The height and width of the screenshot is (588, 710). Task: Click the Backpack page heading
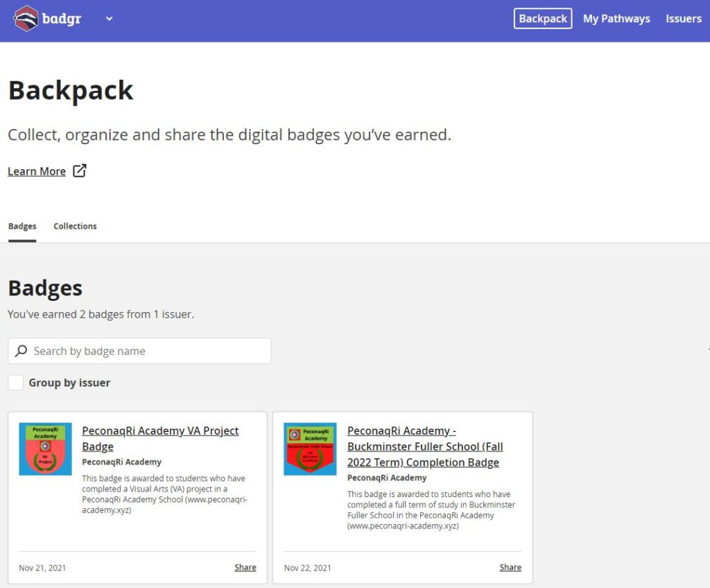click(x=71, y=90)
